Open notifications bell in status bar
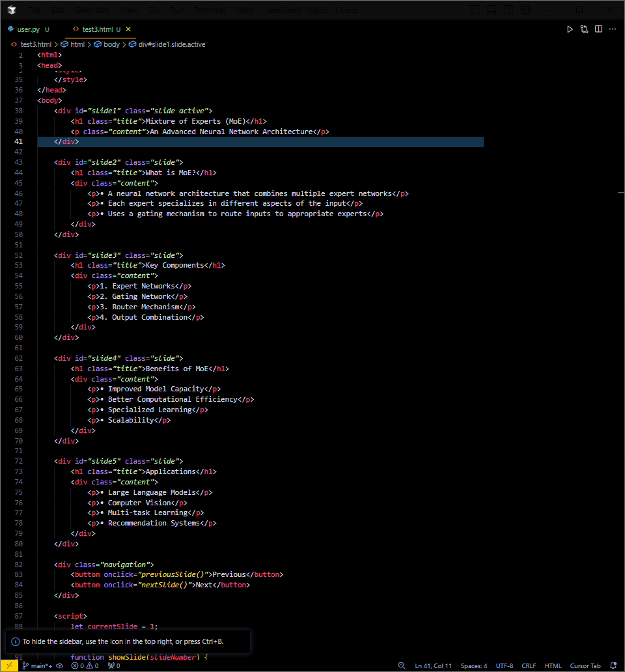The width and height of the screenshot is (625, 672). 613,665
